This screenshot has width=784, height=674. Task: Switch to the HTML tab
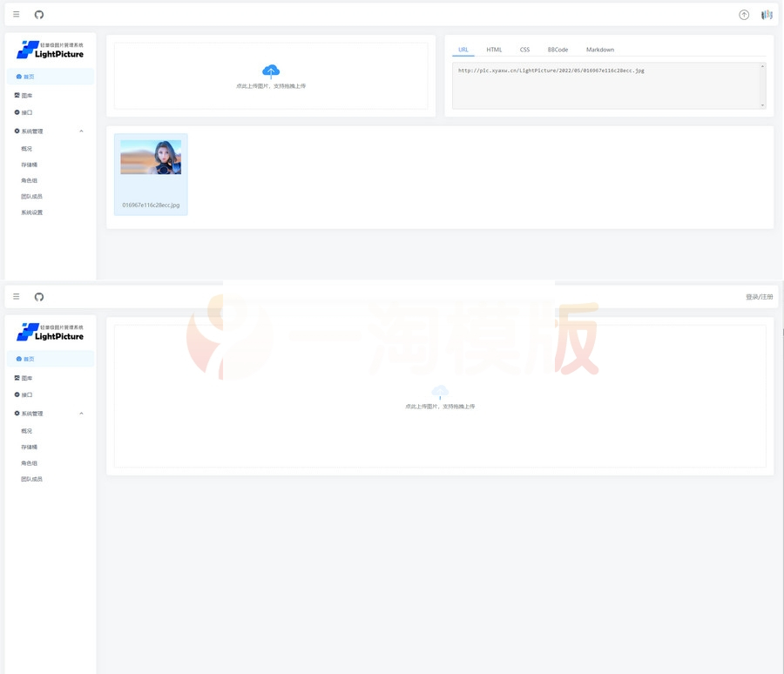tap(494, 50)
